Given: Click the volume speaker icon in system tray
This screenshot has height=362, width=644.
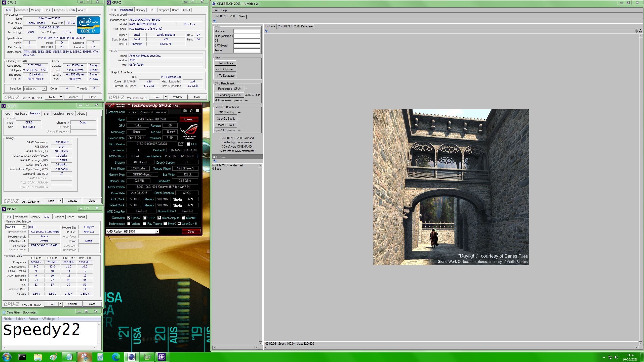Looking at the screenshot, I should click(x=616, y=357).
